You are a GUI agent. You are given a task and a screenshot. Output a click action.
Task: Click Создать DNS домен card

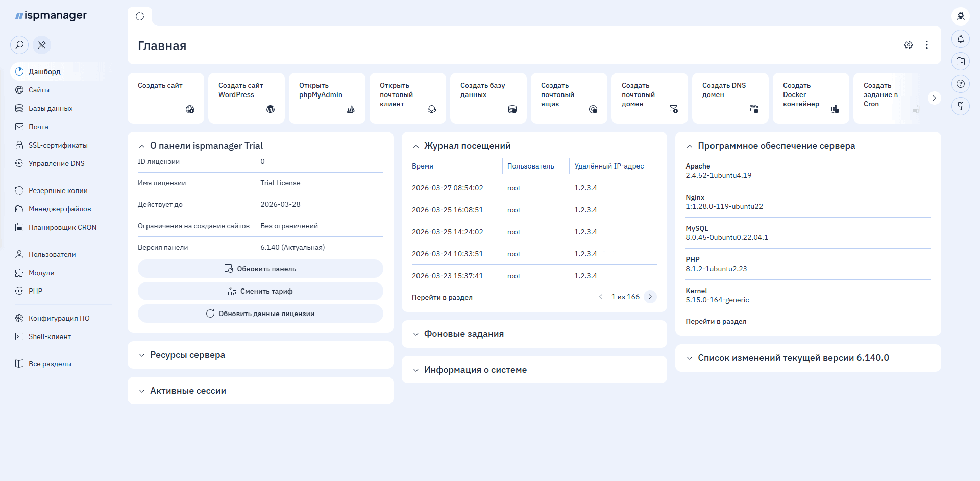pos(730,98)
